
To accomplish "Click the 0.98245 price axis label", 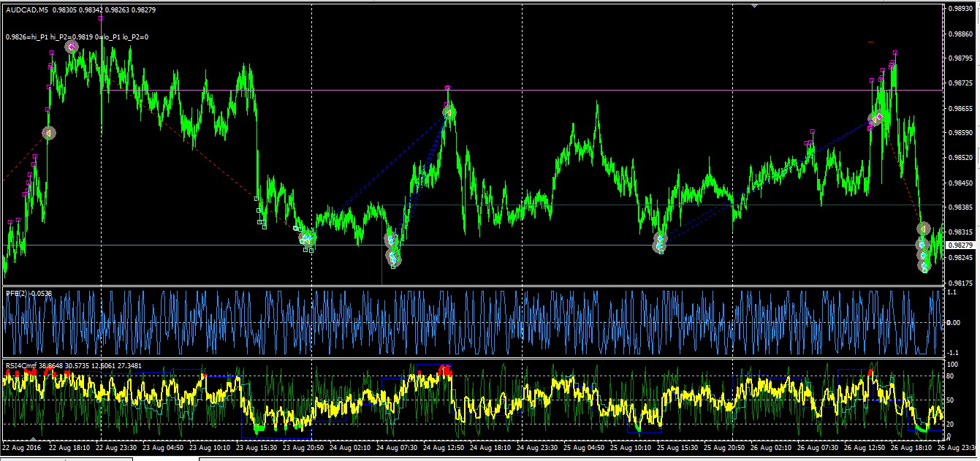I will 960,257.
